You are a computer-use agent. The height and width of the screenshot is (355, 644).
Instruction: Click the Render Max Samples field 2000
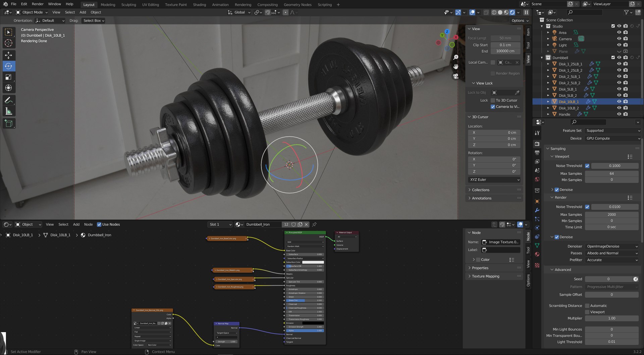tap(611, 215)
